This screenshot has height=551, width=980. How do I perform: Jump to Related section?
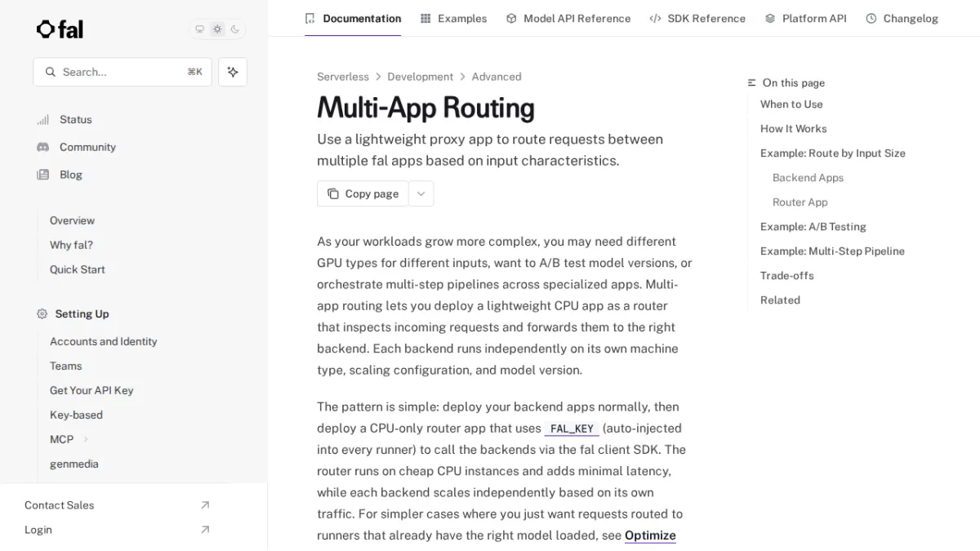[x=780, y=300]
